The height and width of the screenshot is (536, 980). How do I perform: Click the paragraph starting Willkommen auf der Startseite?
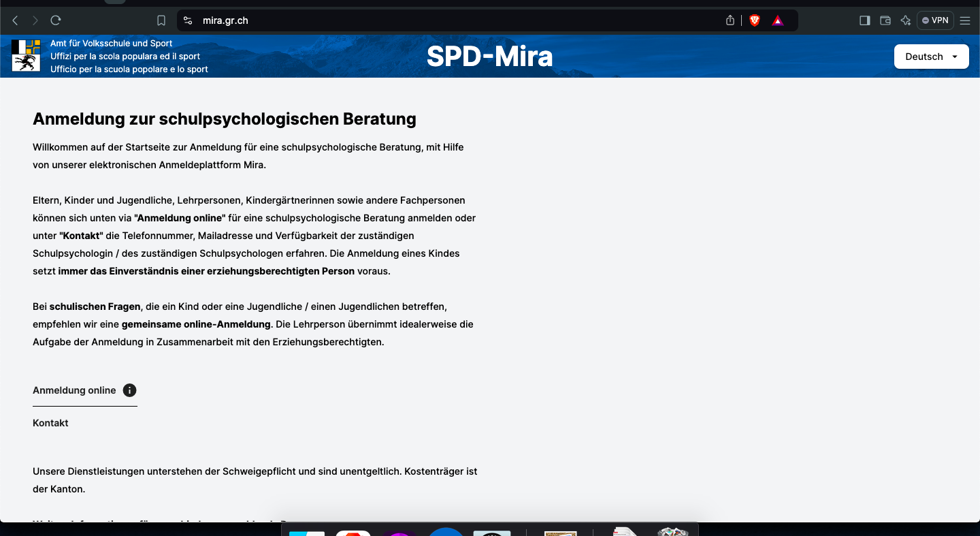coord(248,156)
